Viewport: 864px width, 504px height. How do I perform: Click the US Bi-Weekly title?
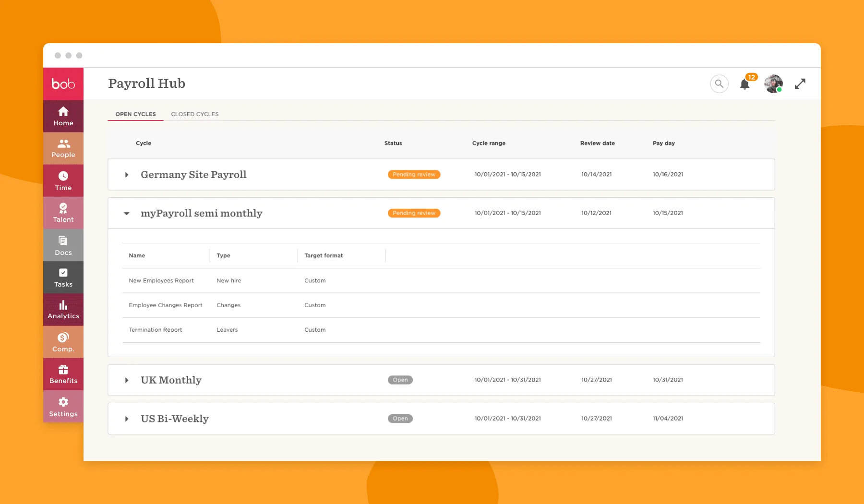(175, 419)
